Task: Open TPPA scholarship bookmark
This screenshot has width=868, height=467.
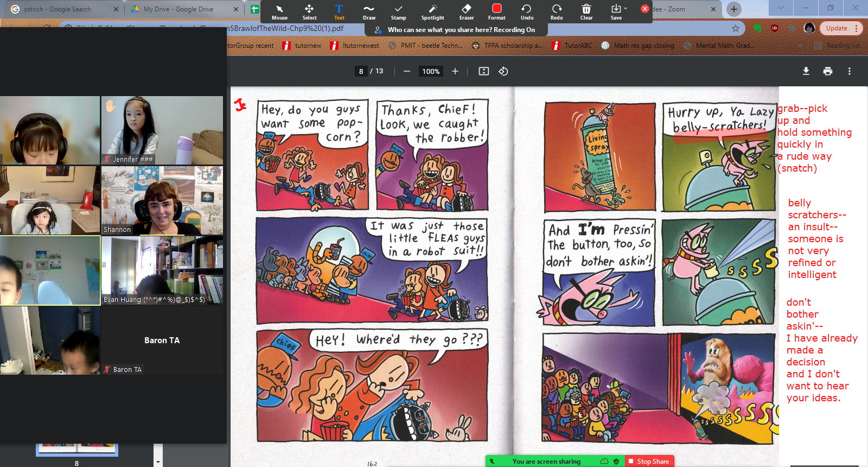Action: pos(507,46)
